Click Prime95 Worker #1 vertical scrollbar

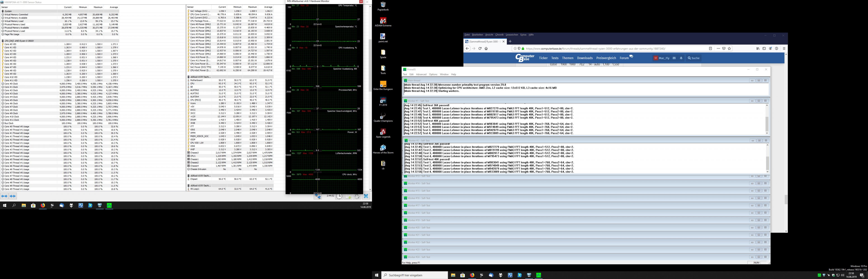point(767,119)
